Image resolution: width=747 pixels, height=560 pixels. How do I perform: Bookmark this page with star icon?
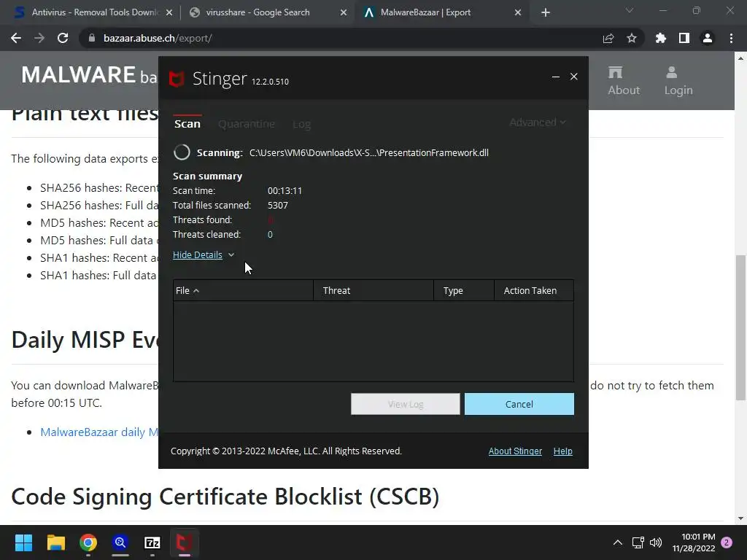[x=632, y=38]
